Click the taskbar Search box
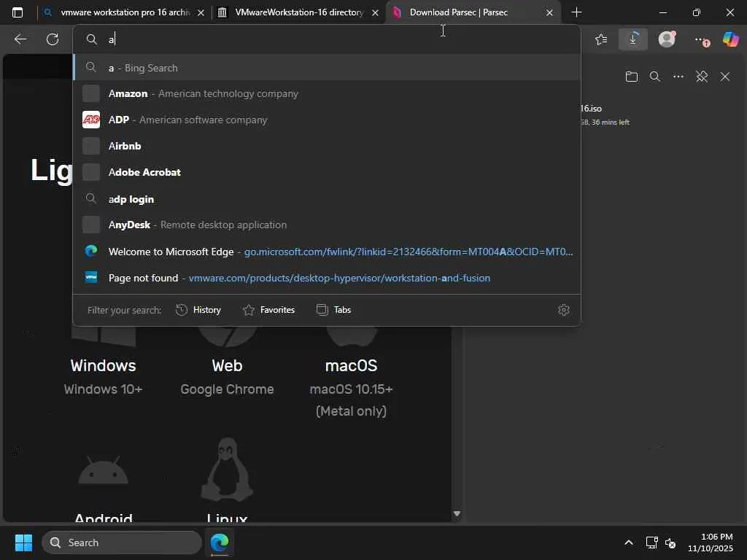This screenshot has height=560, width=747. 122,542
